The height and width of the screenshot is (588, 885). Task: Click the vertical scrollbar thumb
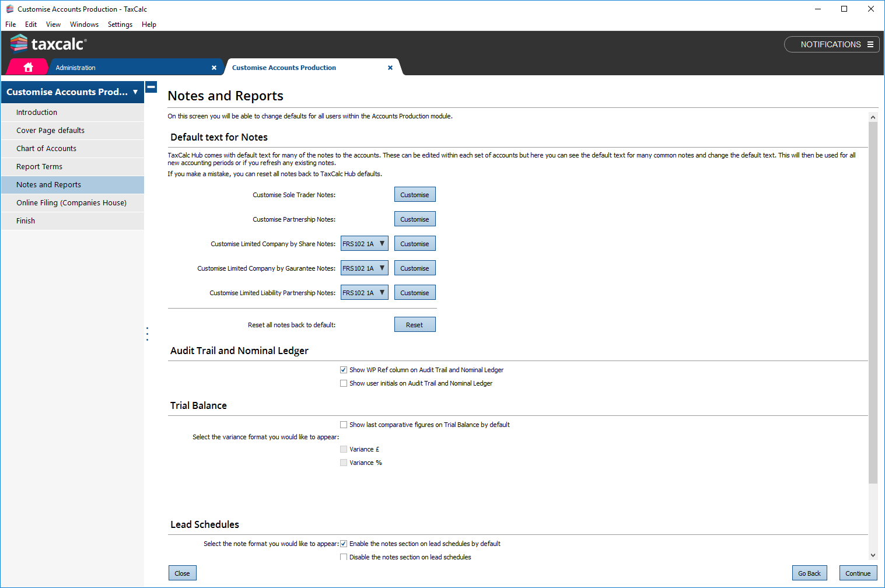[x=873, y=302]
